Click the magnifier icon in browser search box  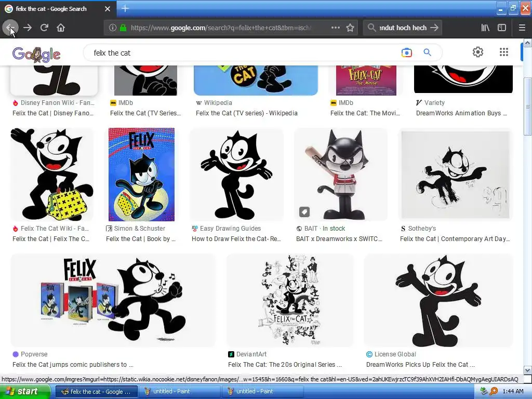372,28
